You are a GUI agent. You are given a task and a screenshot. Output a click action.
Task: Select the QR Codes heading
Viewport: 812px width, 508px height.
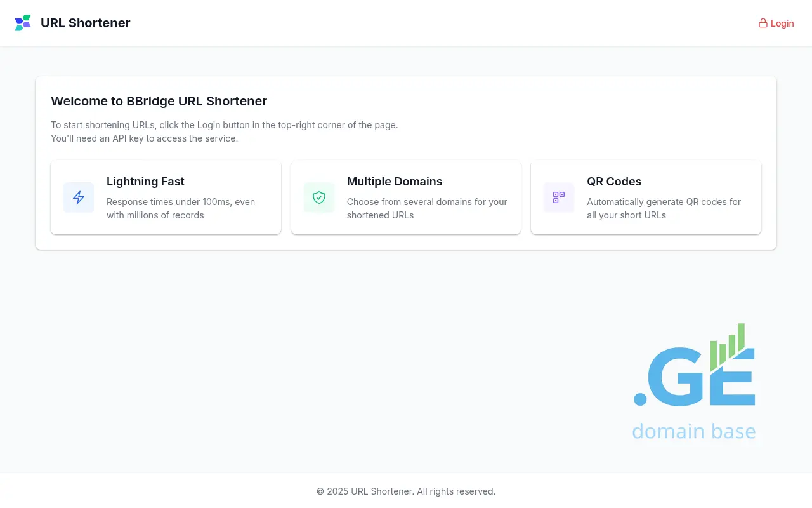(614, 182)
